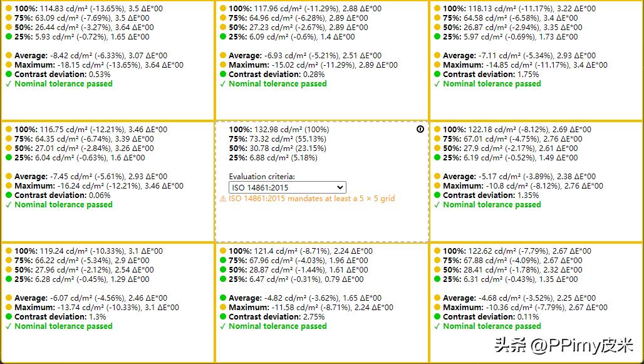Image resolution: width=644 pixels, height=364 pixels.
Task: Click Nominal tolerance passed below Contrast deviation: 1.75%
Action: tap(492, 84)
